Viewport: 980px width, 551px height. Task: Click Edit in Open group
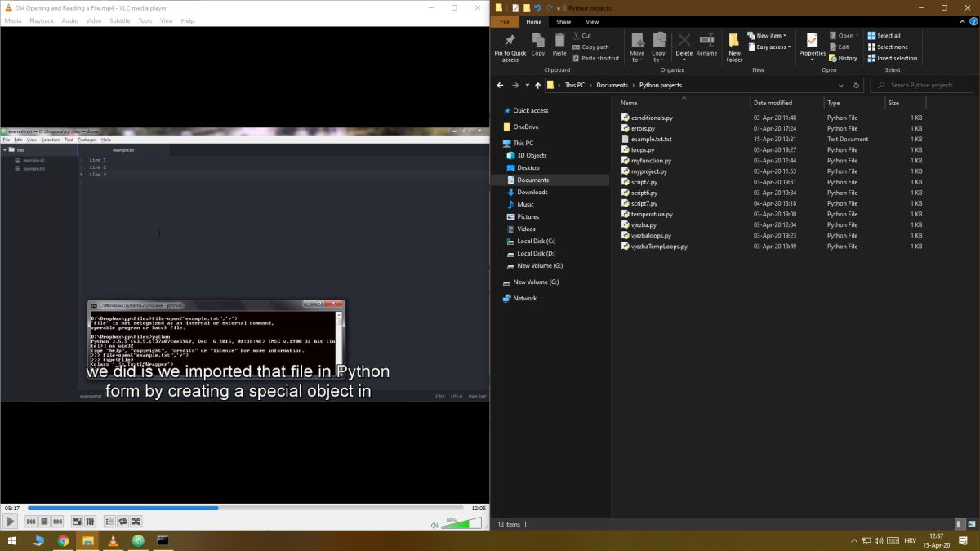839,47
